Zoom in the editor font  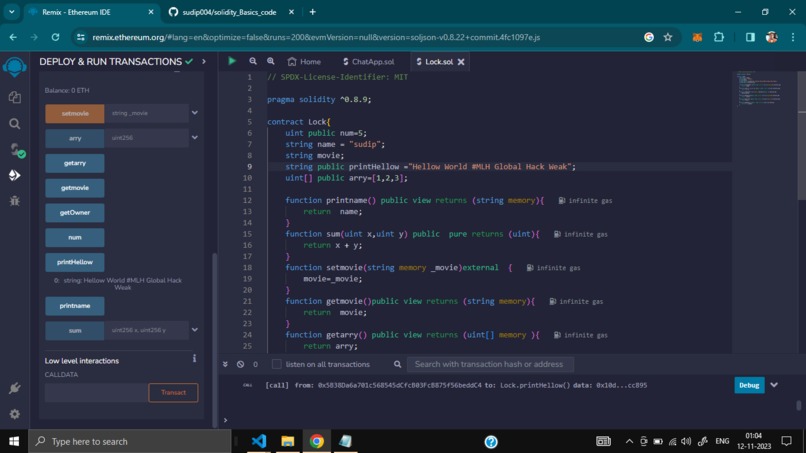click(x=271, y=61)
